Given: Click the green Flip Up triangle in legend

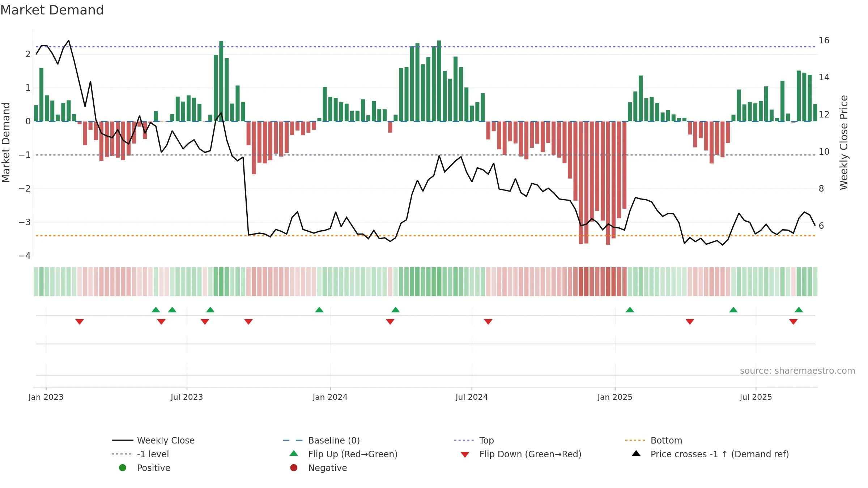Looking at the screenshot, I should coord(294,453).
